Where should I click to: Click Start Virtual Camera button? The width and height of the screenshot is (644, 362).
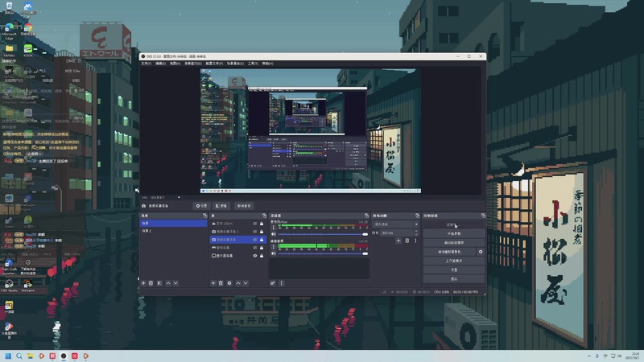click(450, 252)
